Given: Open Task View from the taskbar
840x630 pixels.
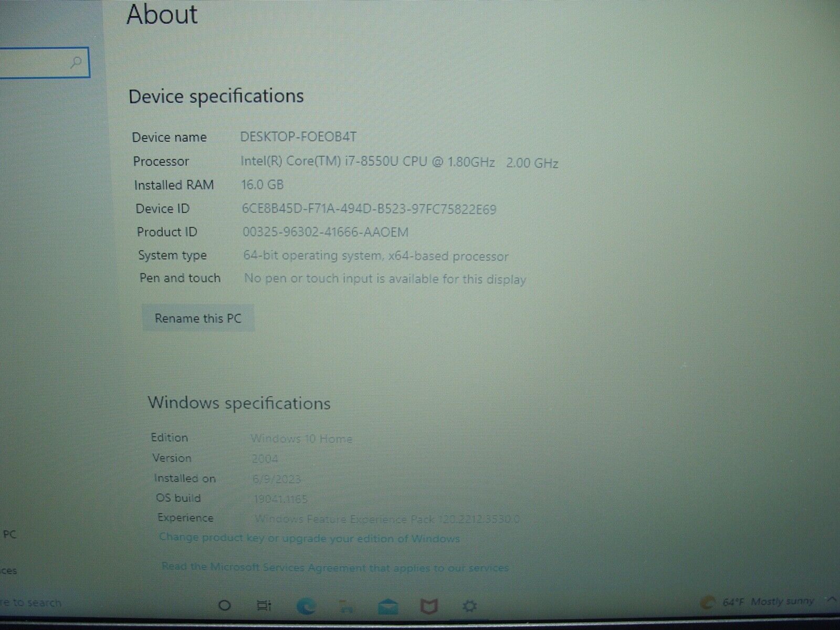Looking at the screenshot, I should 264,606.
